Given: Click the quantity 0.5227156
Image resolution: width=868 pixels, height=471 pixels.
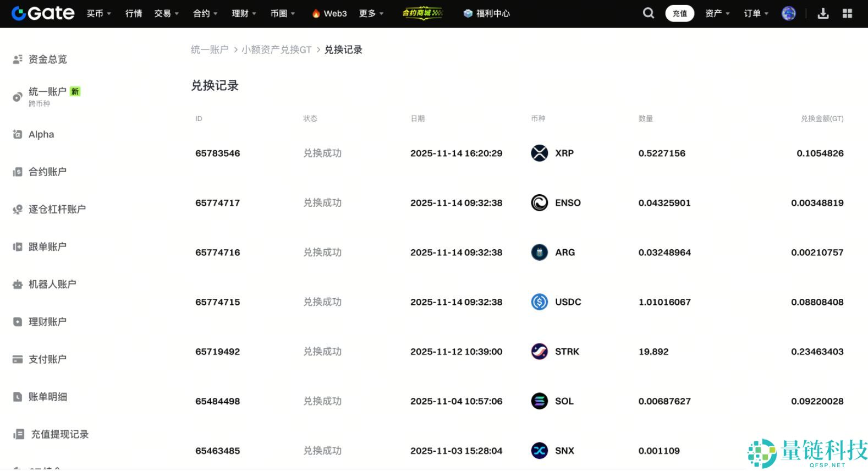Looking at the screenshot, I should click(662, 153).
